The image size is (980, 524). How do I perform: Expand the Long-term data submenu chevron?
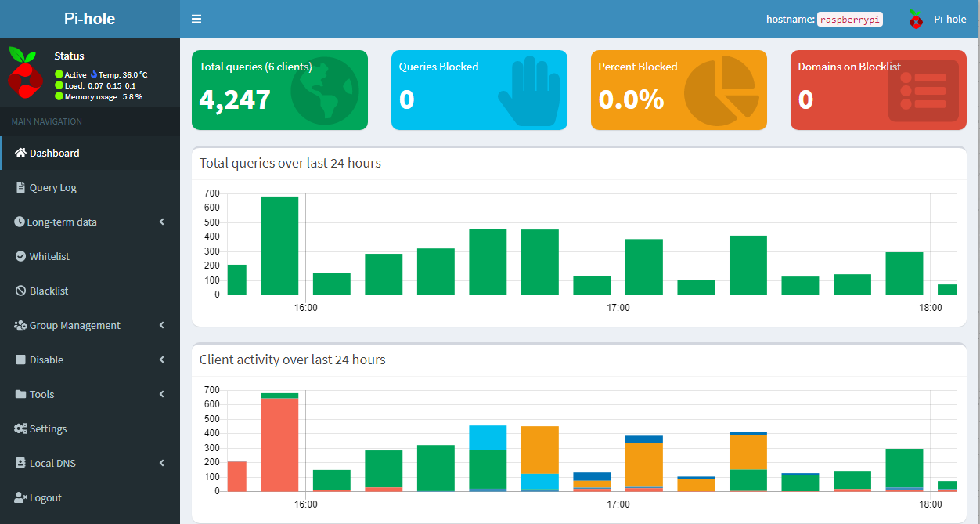[x=162, y=222]
